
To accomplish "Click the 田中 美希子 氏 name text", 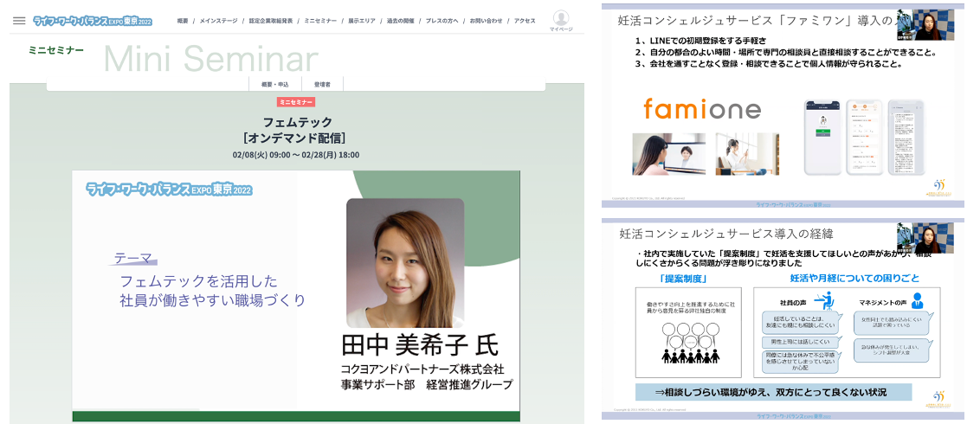I will pyautogui.click(x=420, y=345).
